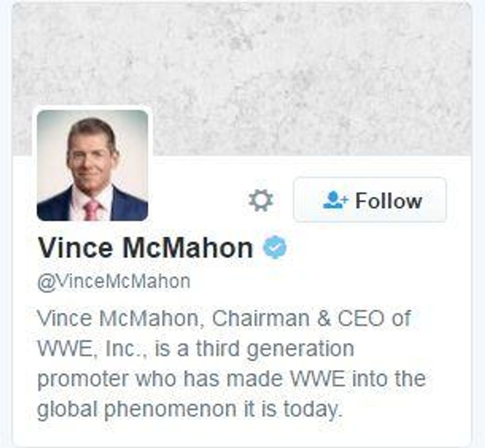The image size is (485, 448).
Task: Click the person-plus icon in Follow
Action: click(336, 200)
